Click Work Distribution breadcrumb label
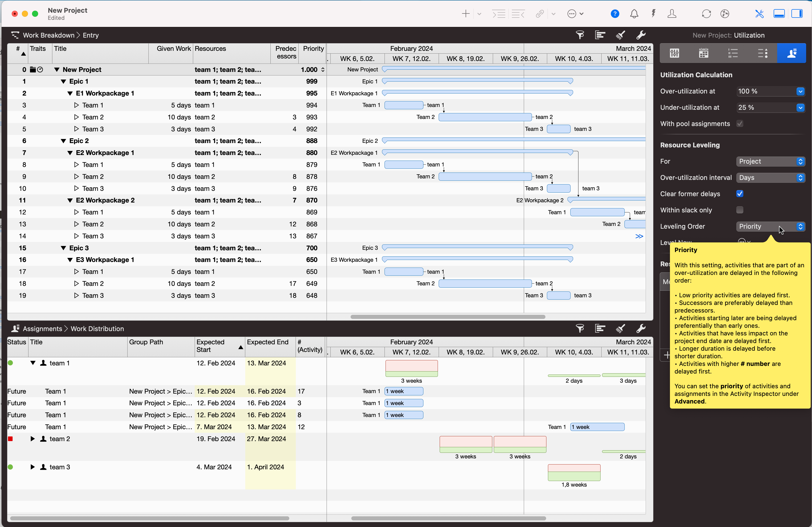Image resolution: width=812 pixels, height=527 pixels. (97, 329)
